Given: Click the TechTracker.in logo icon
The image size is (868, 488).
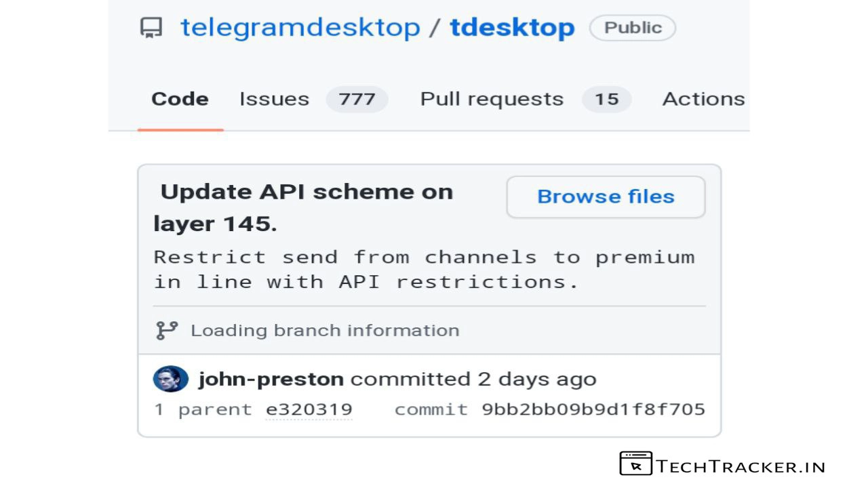Looking at the screenshot, I should pyautogui.click(x=635, y=464).
